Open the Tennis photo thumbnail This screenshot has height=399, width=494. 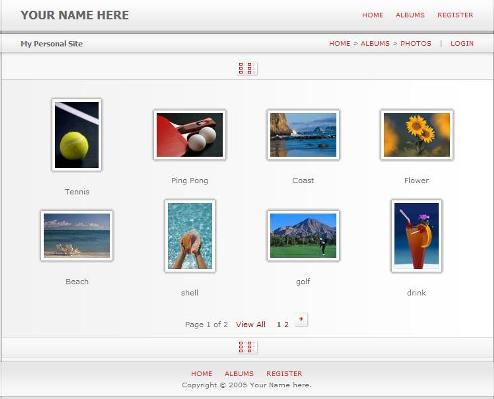77,135
